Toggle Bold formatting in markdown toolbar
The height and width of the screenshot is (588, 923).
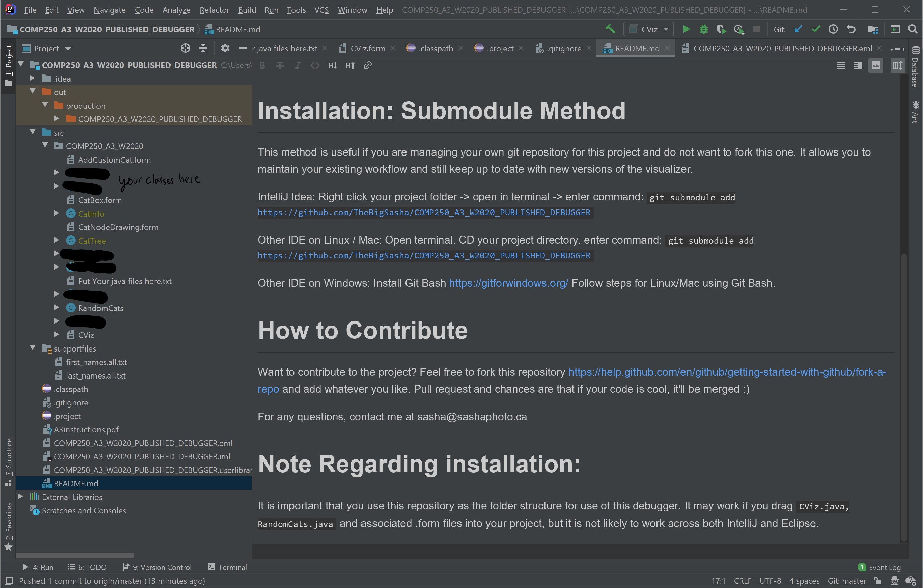click(262, 65)
